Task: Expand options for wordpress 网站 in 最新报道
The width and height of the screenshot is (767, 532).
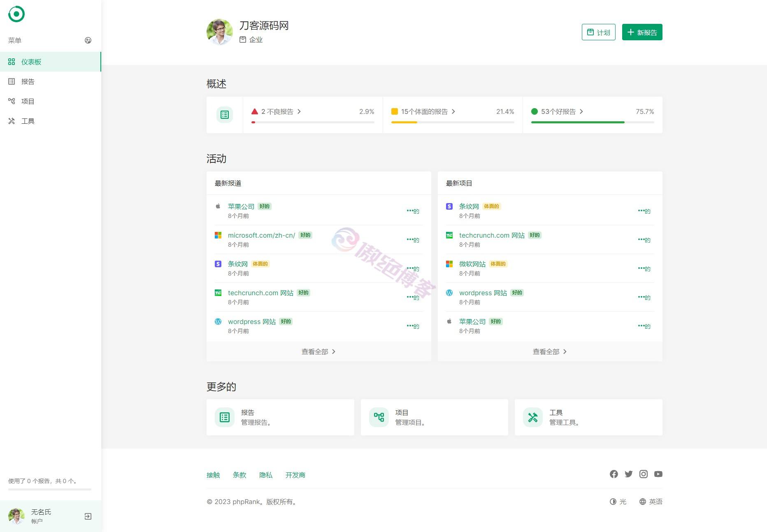Action: [x=413, y=326]
